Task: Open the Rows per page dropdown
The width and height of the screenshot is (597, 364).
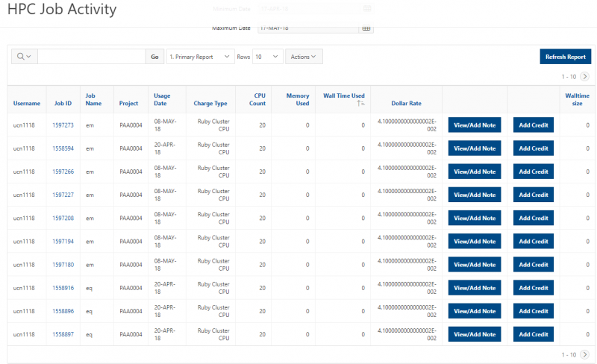Action: click(267, 57)
